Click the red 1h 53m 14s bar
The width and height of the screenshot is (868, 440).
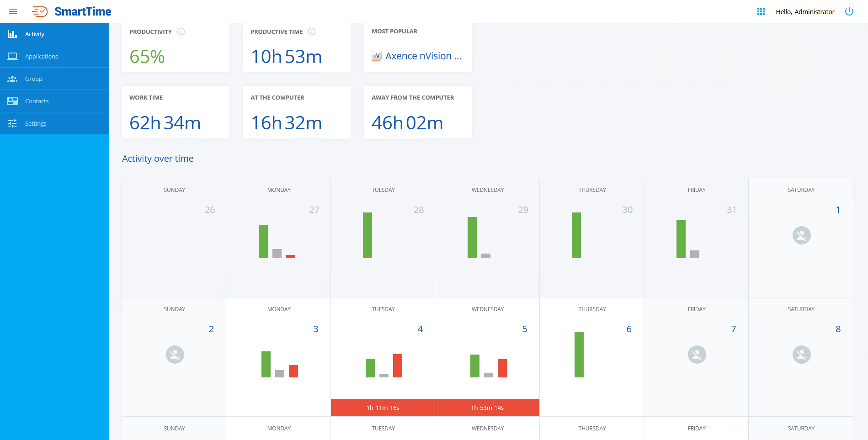click(x=487, y=408)
